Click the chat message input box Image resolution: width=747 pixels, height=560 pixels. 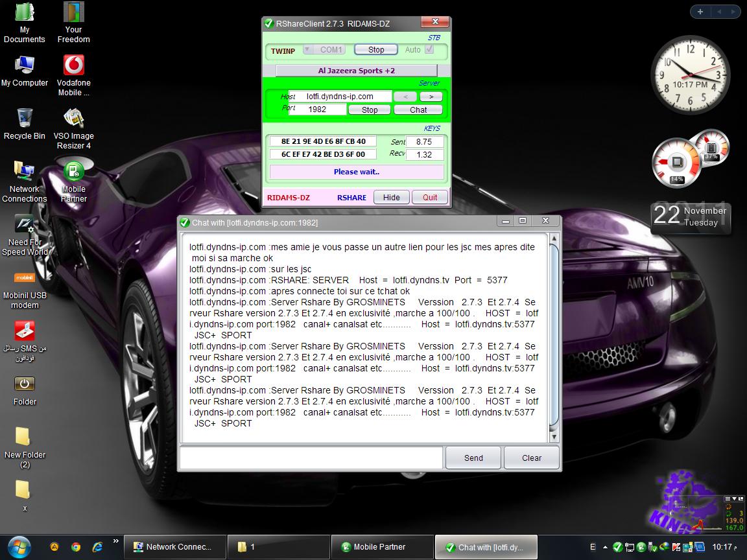pyautogui.click(x=311, y=458)
